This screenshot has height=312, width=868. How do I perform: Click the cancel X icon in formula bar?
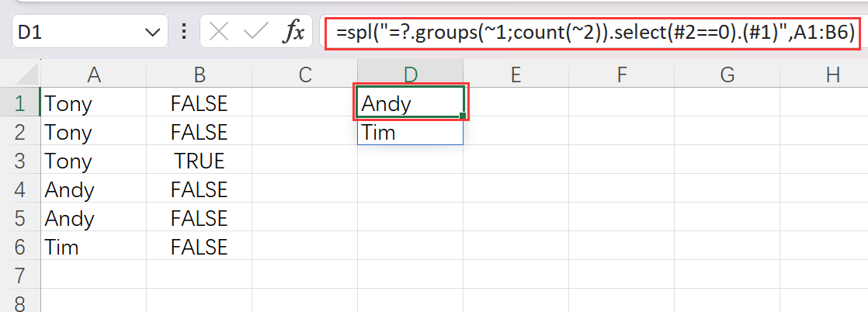[220, 33]
